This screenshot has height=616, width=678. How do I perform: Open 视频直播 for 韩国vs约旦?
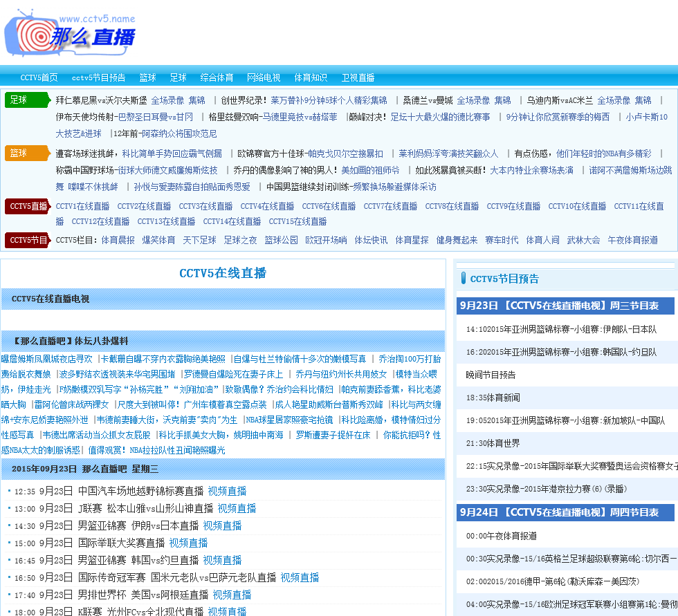[x=222, y=560]
